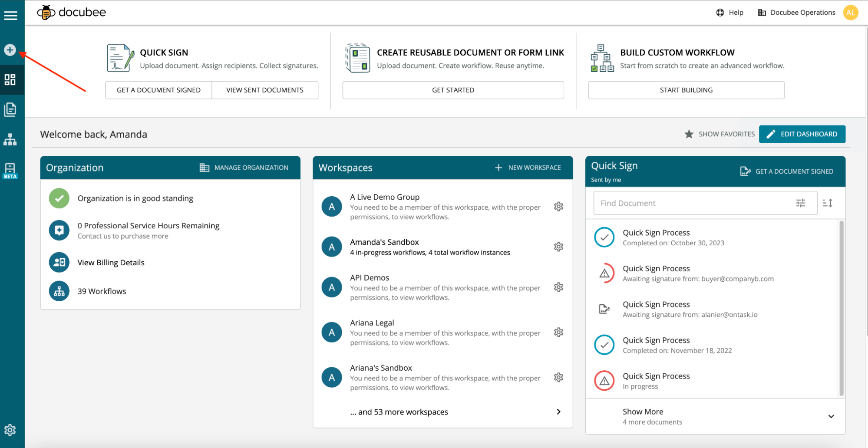This screenshot has height=448, width=868.
Task: Expand the 53 more workspaces chevron
Action: pyautogui.click(x=559, y=412)
